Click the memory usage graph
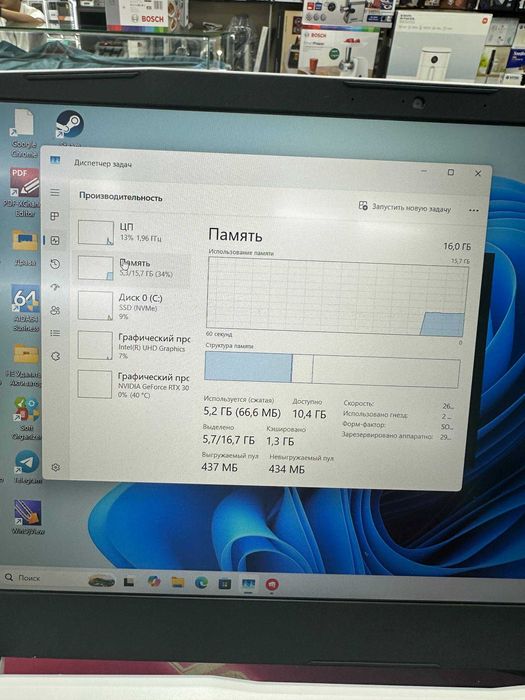 (336, 297)
